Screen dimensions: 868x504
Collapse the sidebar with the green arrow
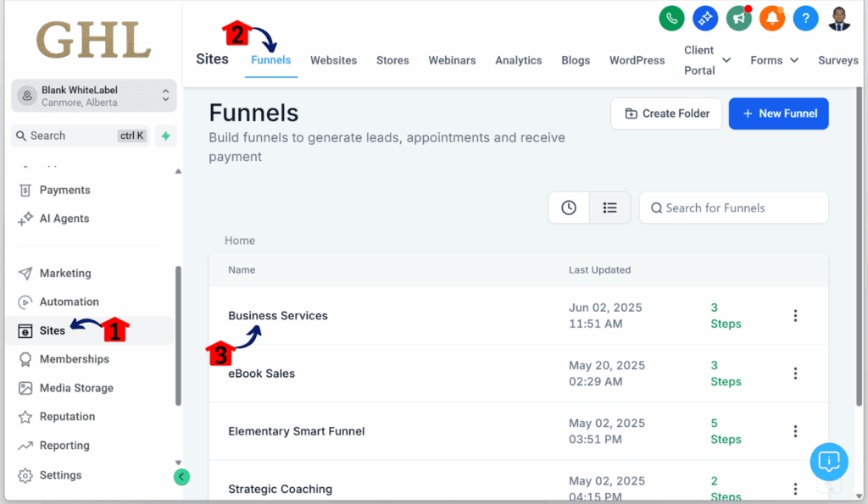tap(181, 476)
